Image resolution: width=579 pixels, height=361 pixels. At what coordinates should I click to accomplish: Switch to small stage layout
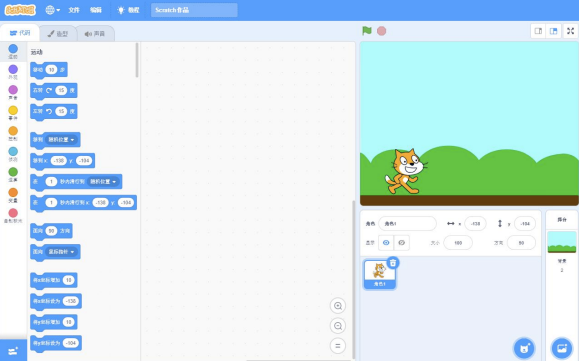(538, 31)
